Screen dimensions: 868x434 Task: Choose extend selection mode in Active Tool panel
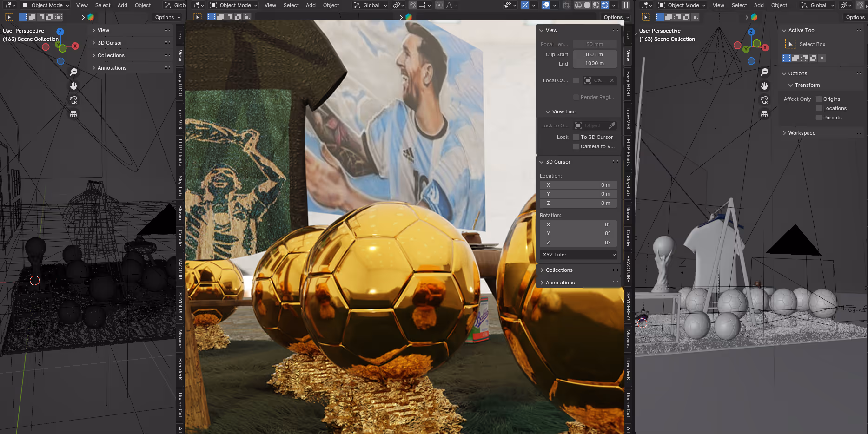795,58
